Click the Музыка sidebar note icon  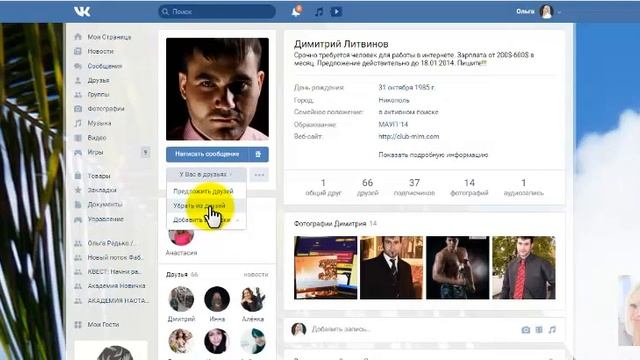pos(78,123)
